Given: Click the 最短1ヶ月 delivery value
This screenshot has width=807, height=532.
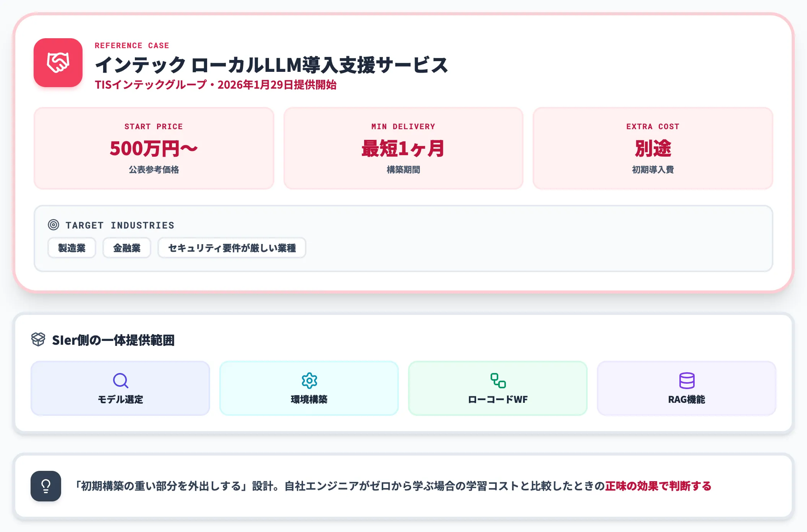Looking at the screenshot, I should pos(403,148).
